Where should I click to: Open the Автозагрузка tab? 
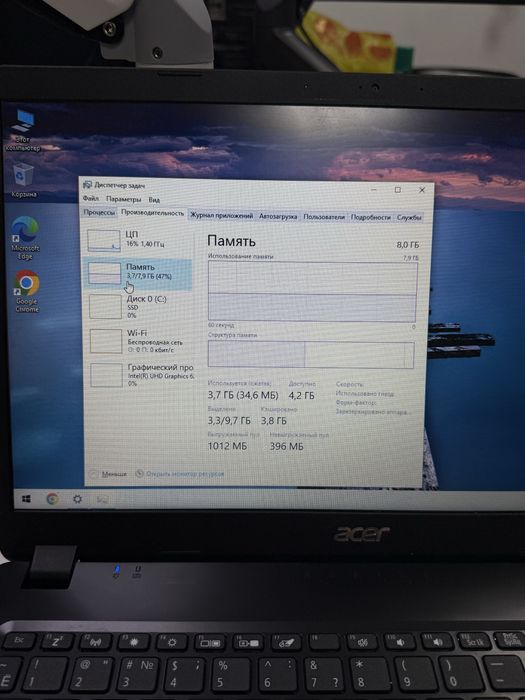[x=278, y=216]
